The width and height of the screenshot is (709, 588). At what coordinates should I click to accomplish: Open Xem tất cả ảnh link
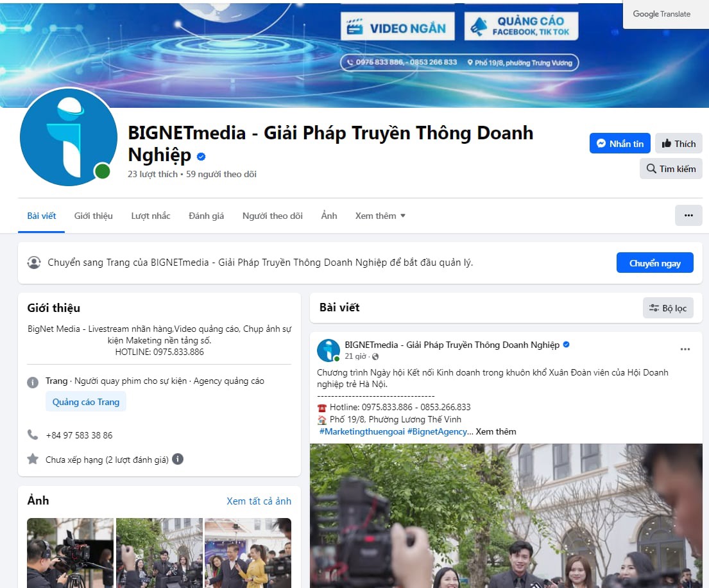259,501
